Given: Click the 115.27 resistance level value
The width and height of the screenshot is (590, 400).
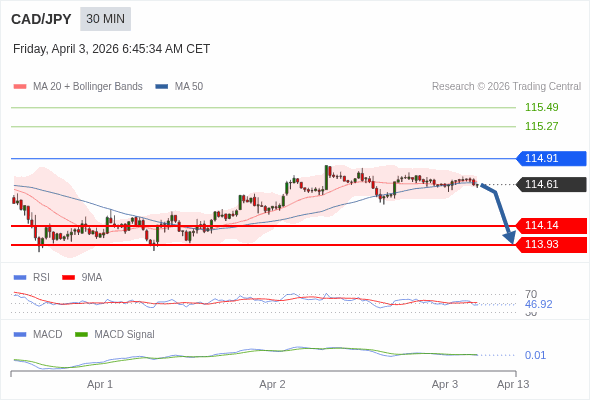Looking at the screenshot, I should coord(541,126).
